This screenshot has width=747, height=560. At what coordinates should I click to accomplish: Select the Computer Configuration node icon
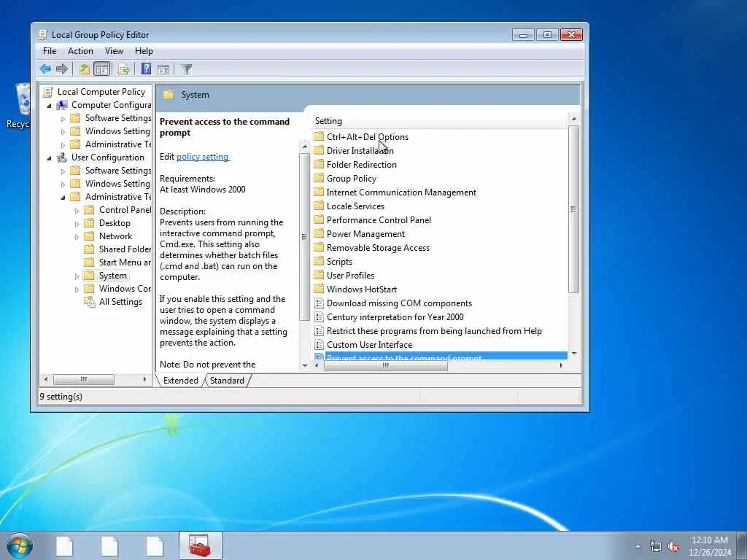(62, 105)
